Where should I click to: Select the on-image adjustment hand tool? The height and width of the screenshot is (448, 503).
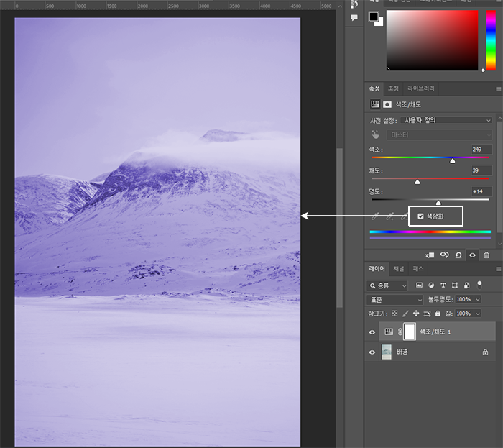pos(375,134)
